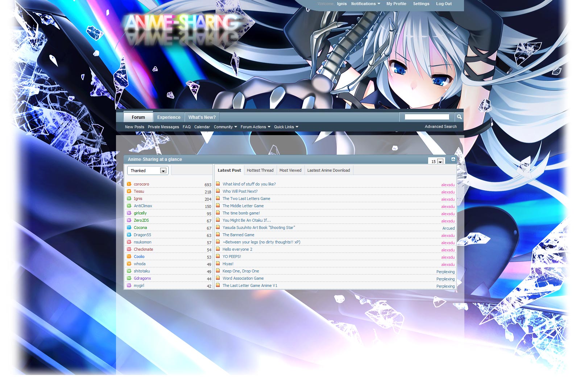The image size is (580, 392).
Task: Click the Anime-Sharing logo
Action: pos(182,24)
